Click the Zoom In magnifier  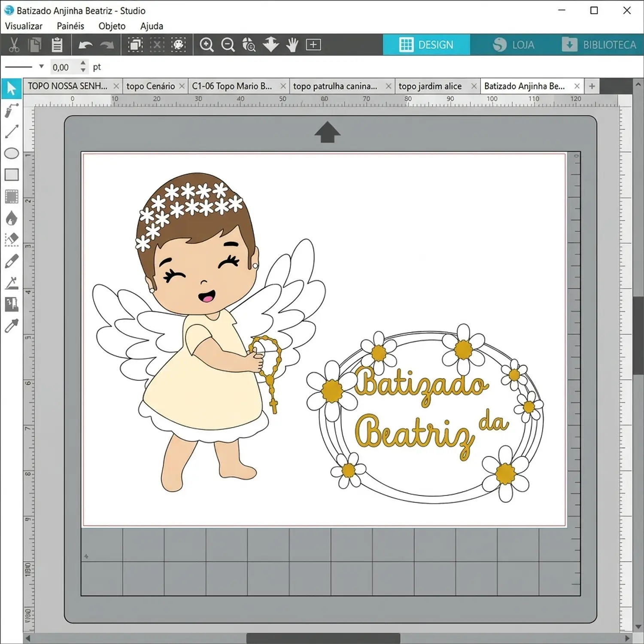(x=207, y=45)
